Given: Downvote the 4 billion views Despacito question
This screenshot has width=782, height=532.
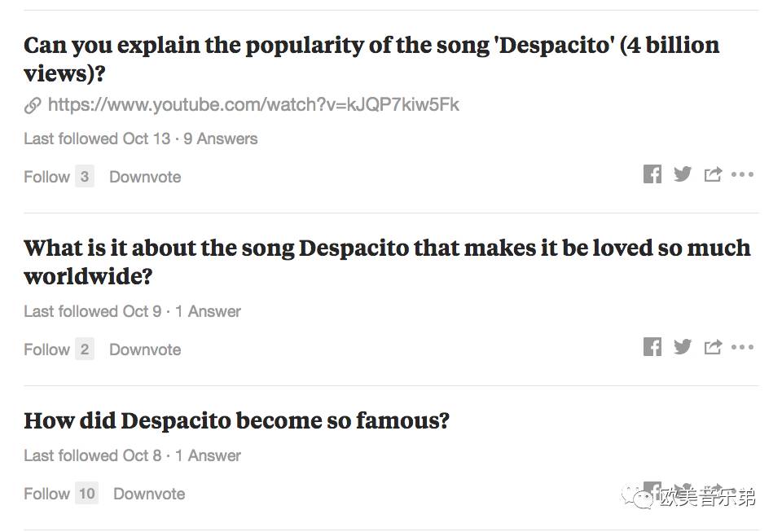Looking at the screenshot, I should coord(145,177).
